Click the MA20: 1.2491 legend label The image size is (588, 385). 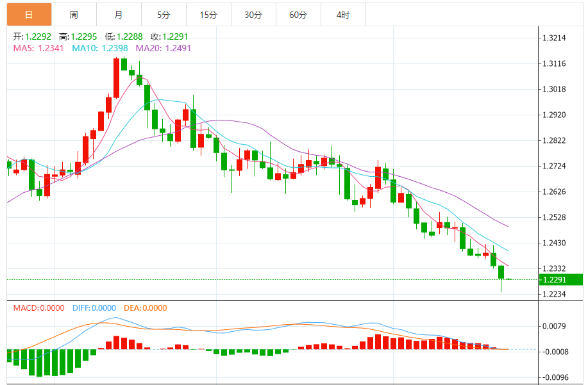point(164,48)
